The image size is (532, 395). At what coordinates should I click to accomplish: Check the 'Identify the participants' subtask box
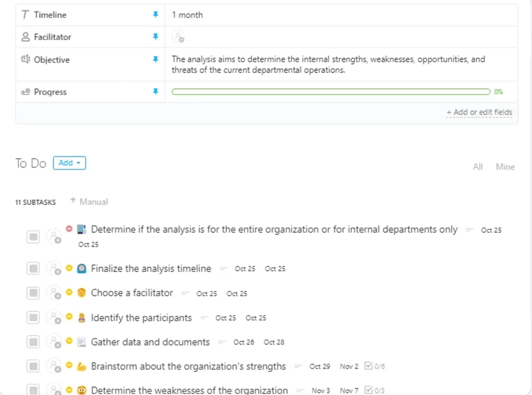click(x=33, y=317)
